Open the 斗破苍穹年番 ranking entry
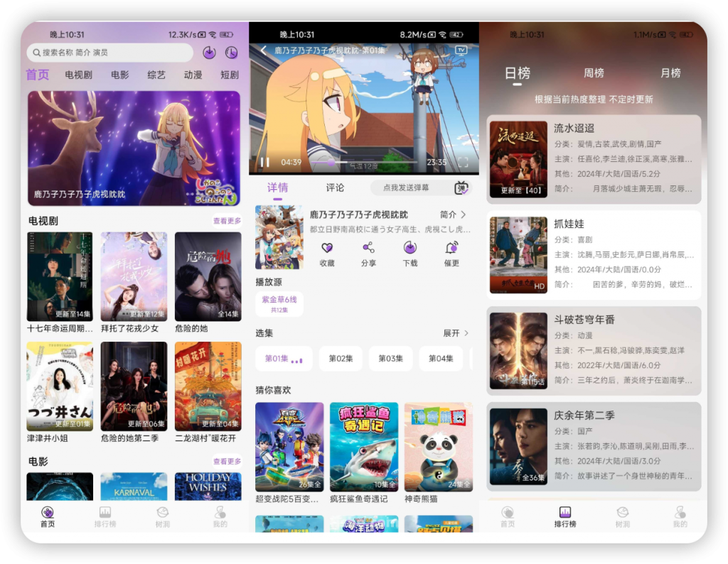The image size is (728, 564). coord(594,351)
